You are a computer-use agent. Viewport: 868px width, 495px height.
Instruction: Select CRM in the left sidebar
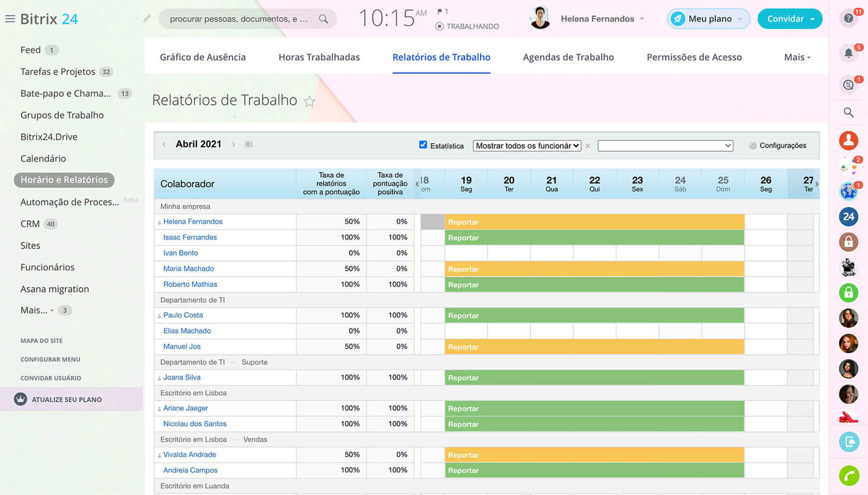[30, 224]
